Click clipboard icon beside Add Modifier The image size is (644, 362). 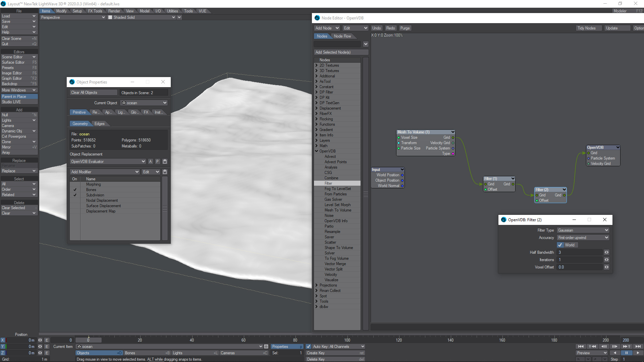[165, 172]
